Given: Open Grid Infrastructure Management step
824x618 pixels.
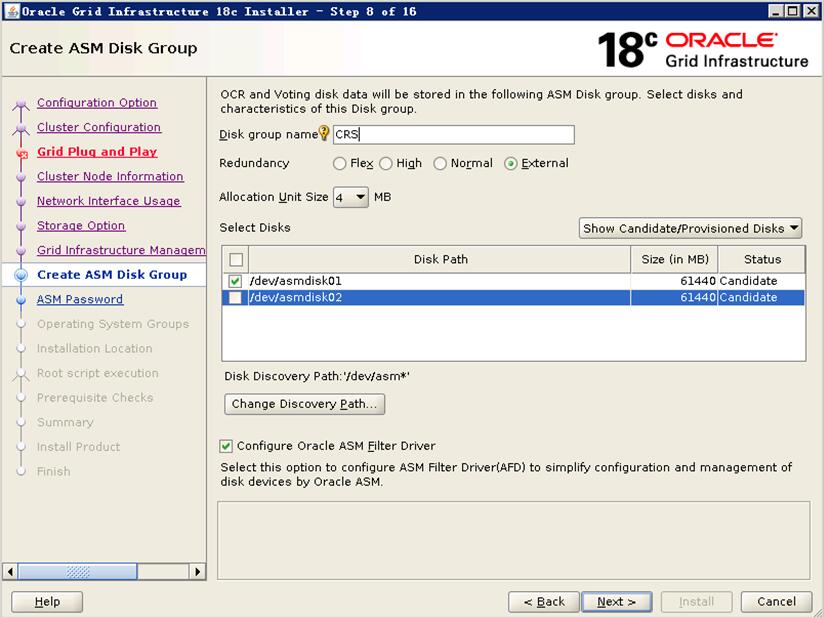Looking at the screenshot, I should tap(121, 250).
